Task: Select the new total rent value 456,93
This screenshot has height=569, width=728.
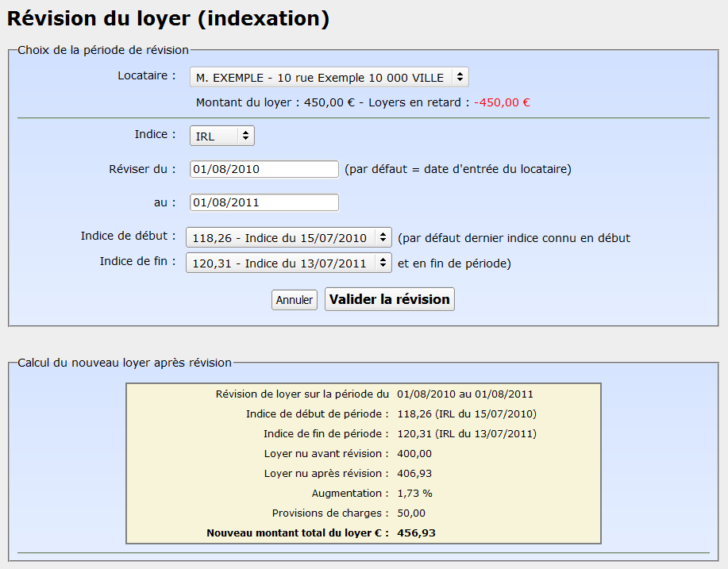Action: click(x=417, y=533)
